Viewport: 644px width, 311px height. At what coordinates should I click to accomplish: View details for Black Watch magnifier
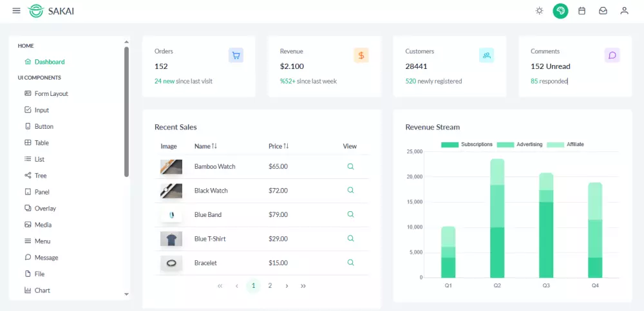[x=350, y=190]
